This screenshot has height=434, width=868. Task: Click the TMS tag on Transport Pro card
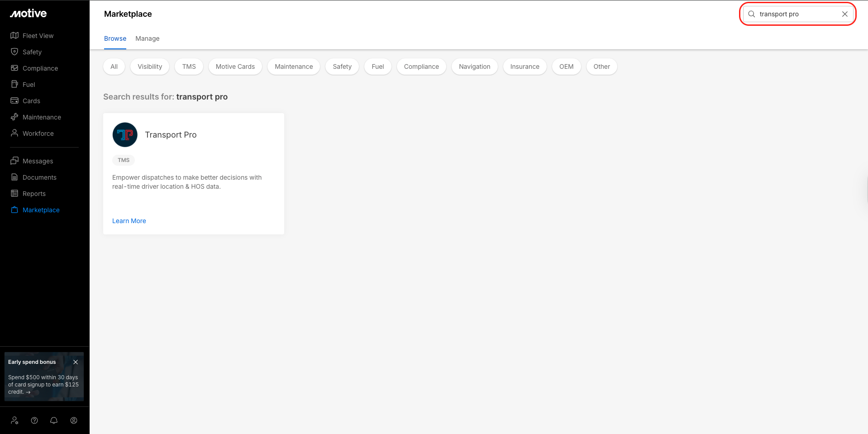pos(124,160)
